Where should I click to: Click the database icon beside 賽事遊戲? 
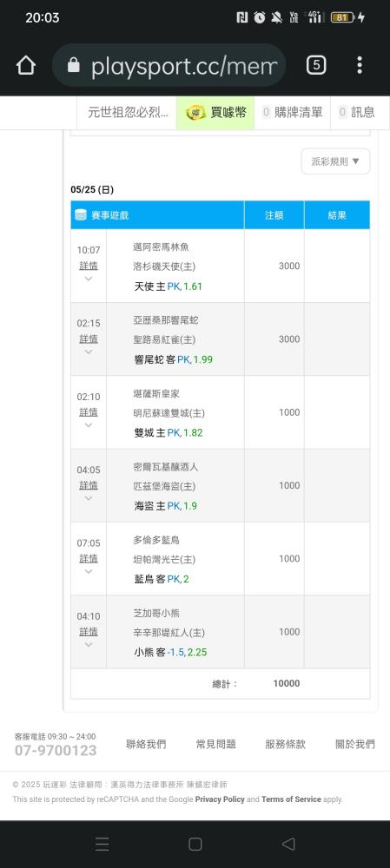tap(81, 215)
